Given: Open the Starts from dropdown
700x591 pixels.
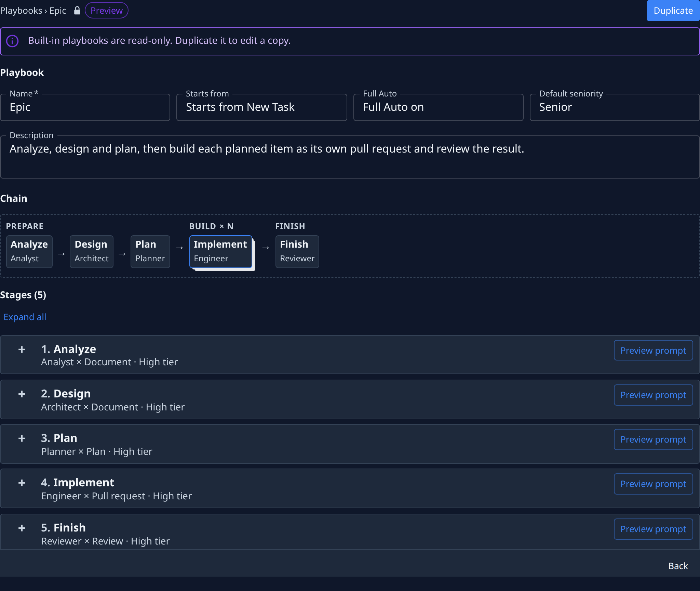Looking at the screenshot, I should [x=262, y=107].
